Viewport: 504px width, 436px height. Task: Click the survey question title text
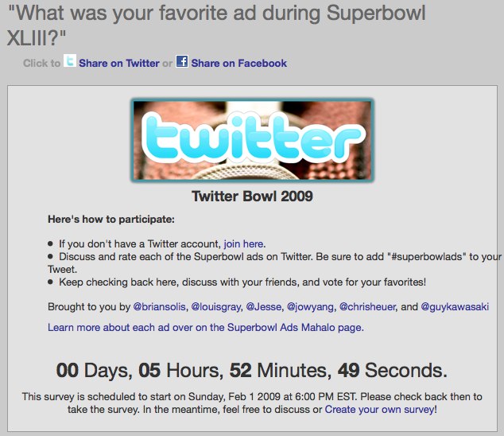pyautogui.click(x=216, y=25)
